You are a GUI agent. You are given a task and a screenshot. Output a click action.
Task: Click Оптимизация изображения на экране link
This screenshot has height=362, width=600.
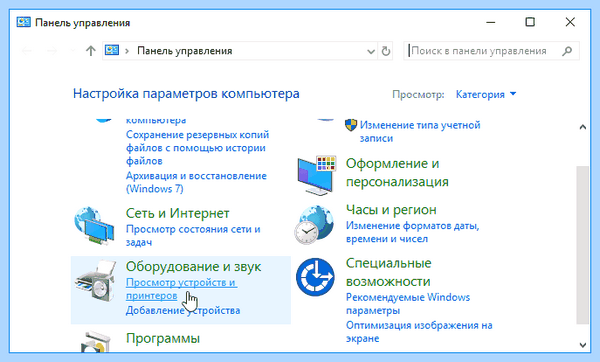click(x=419, y=332)
